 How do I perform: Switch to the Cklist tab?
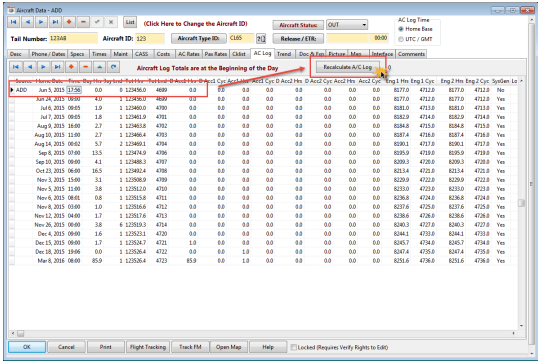[239, 54]
